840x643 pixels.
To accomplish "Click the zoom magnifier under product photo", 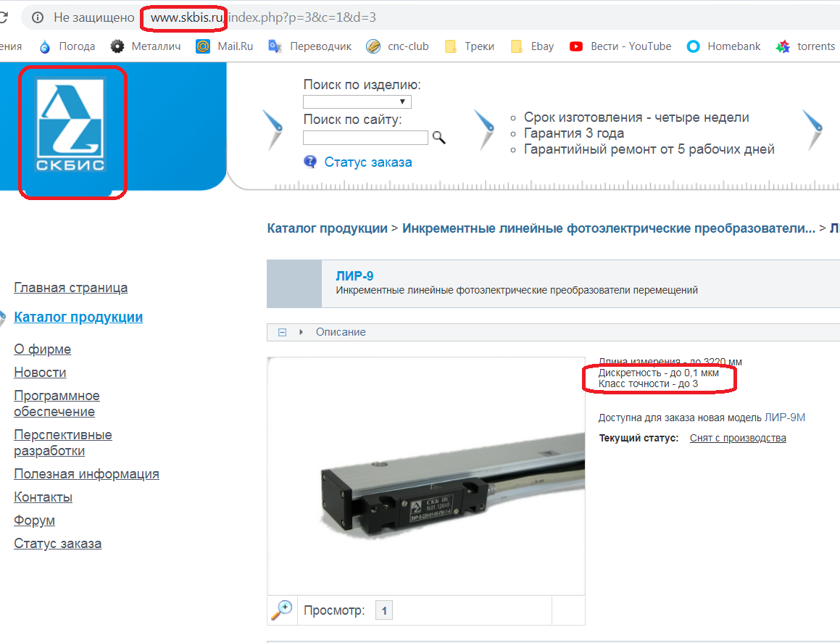I will (x=281, y=610).
